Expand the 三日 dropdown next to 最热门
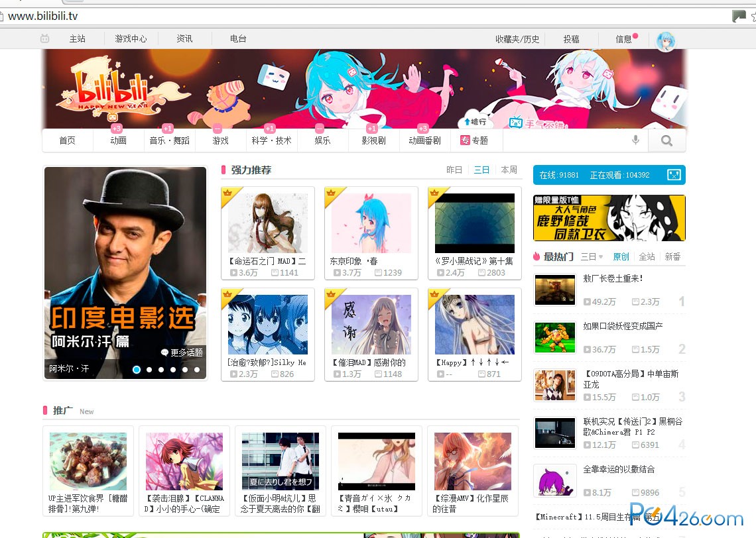The height and width of the screenshot is (538, 756). (592, 256)
